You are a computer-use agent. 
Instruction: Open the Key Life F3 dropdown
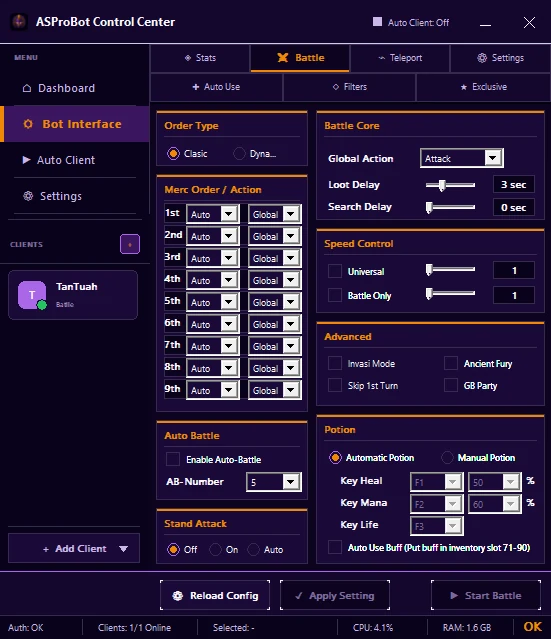(437, 526)
